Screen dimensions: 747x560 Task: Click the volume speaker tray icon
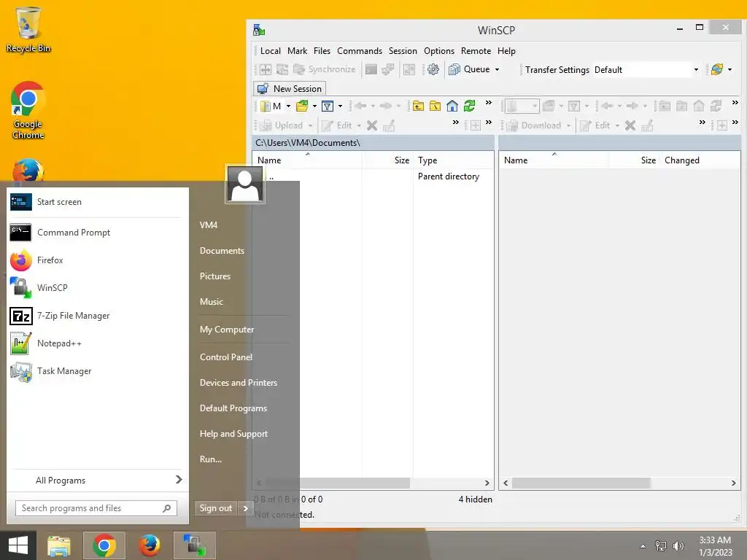pyautogui.click(x=678, y=546)
